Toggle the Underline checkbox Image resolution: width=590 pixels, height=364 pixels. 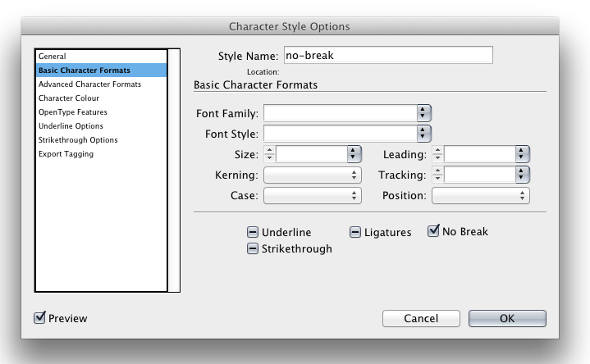(253, 233)
